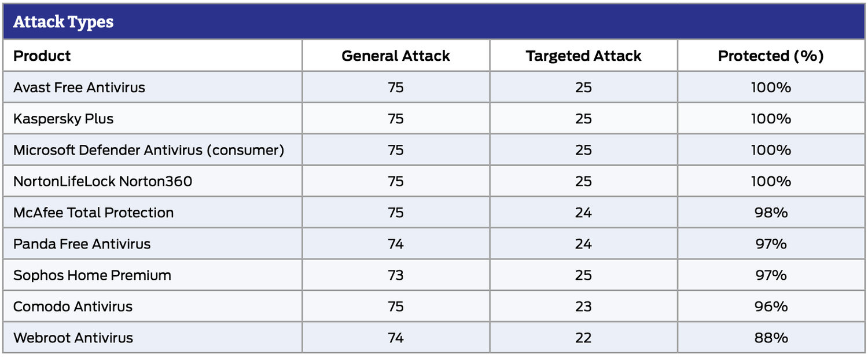Click the General Attack column header
Viewport: 868px width, 358px height.
tap(396, 56)
